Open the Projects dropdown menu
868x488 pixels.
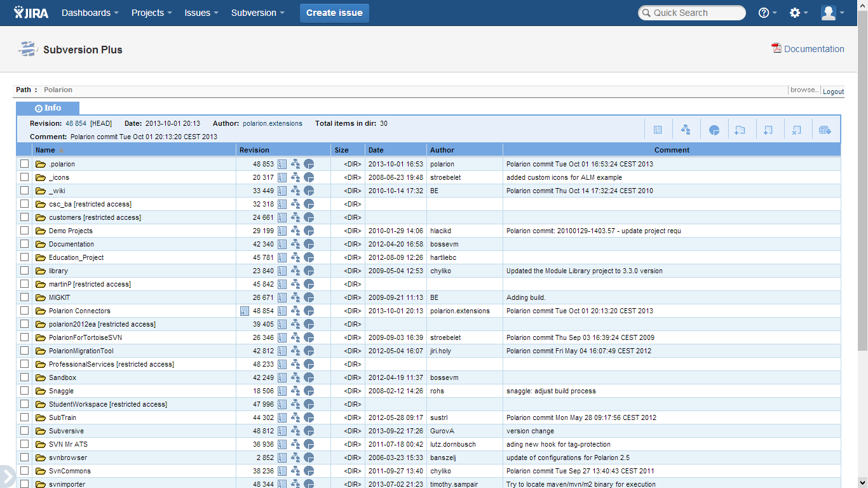[x=152, y=13]
